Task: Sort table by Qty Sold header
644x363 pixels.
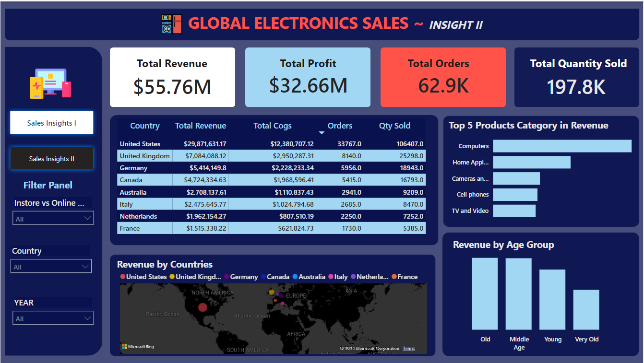Action: pos(394,126)
